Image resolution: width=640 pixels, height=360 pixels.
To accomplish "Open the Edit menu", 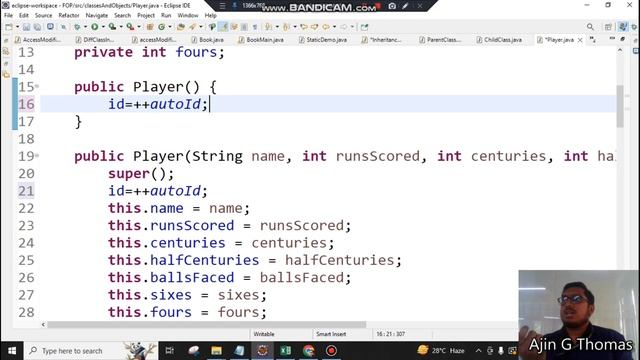I will [24, 16].
